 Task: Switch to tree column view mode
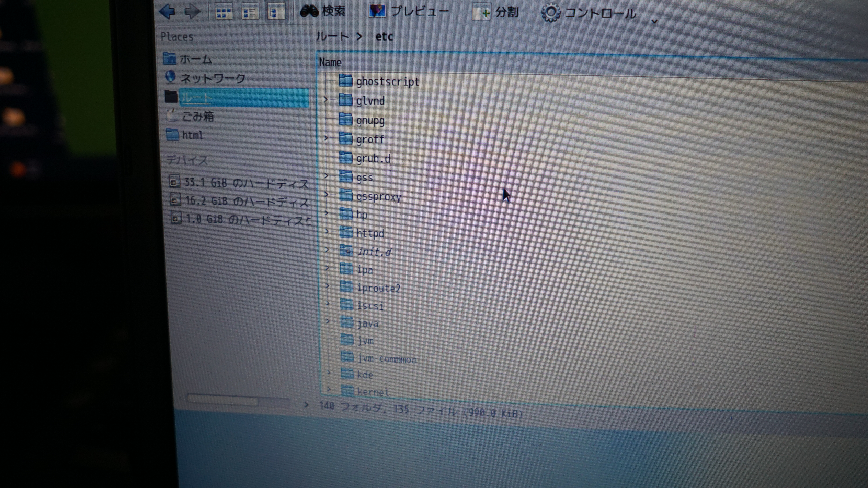(276, 12)
